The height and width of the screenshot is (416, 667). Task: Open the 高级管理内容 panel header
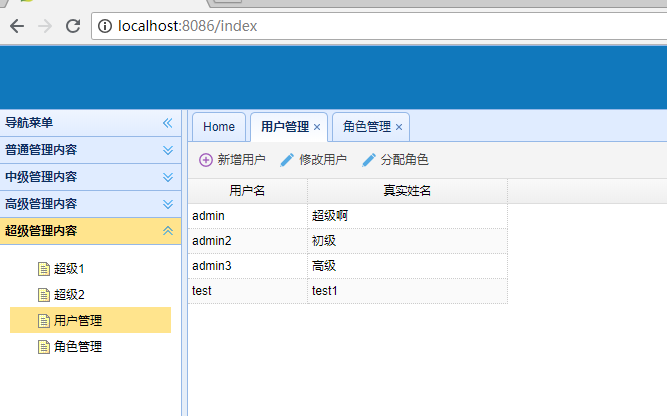click(x=91, y=204)
